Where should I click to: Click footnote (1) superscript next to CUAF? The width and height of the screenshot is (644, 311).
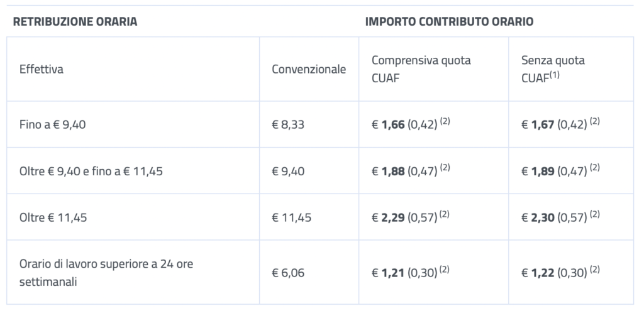click(555, 75)
